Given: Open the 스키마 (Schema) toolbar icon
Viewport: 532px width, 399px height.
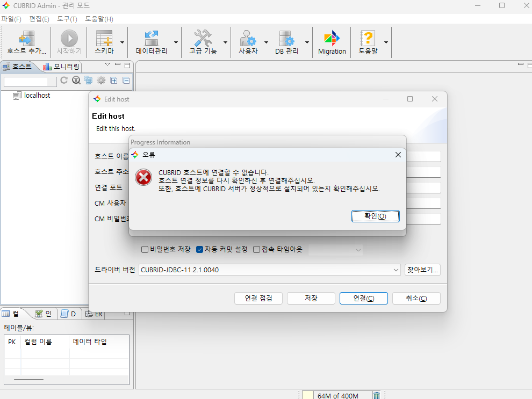Looking at the screenshot, I should click(104, 39).
